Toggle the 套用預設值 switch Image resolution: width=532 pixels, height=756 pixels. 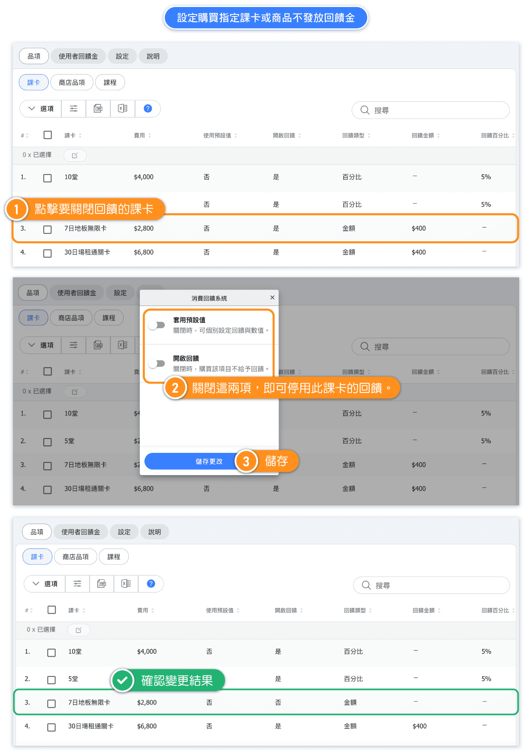pyautogui.click(x=157, y=325)
